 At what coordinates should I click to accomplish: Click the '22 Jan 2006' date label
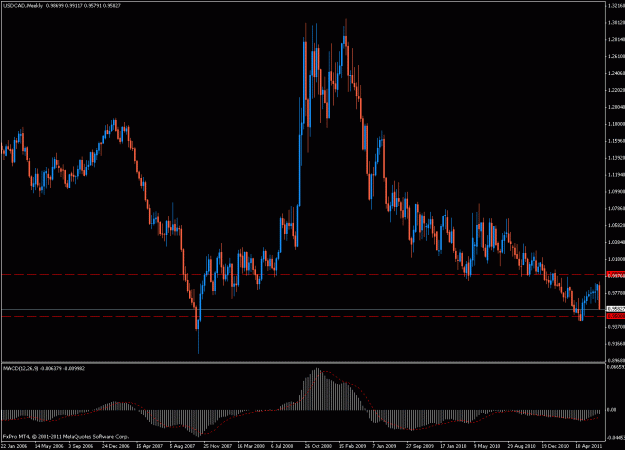(14, 446)
